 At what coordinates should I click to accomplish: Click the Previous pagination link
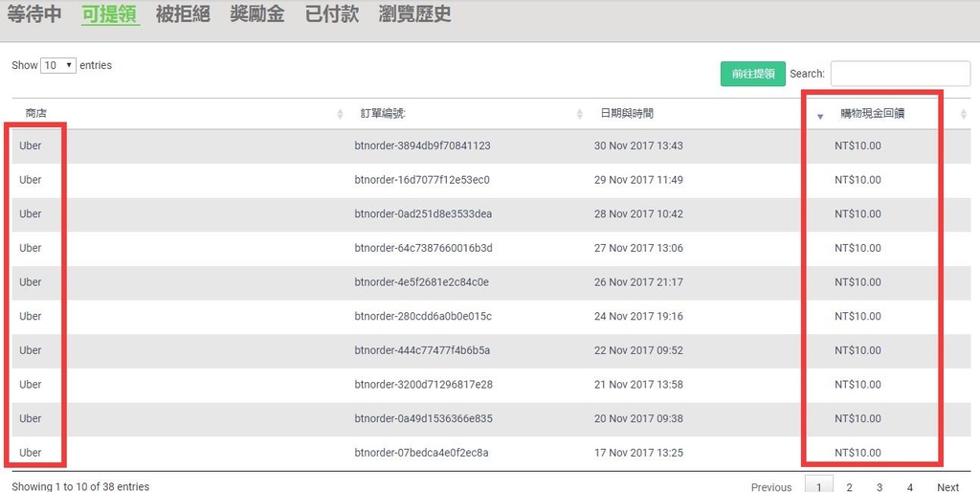[771, 487]
